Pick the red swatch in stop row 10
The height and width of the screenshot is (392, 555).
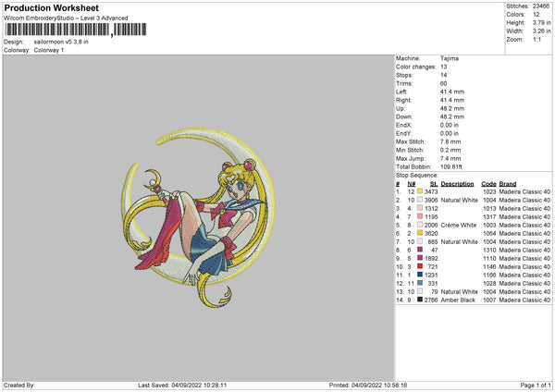pyautogui.click(x=420, y=266)
